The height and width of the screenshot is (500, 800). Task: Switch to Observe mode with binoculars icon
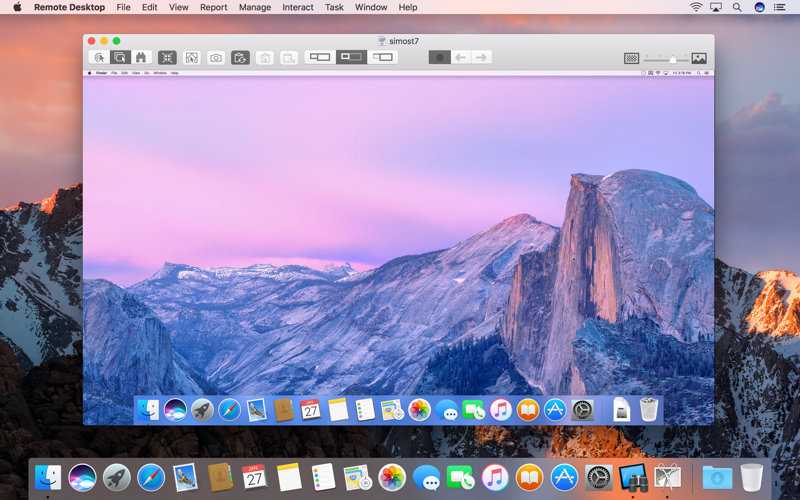[142, 58]
